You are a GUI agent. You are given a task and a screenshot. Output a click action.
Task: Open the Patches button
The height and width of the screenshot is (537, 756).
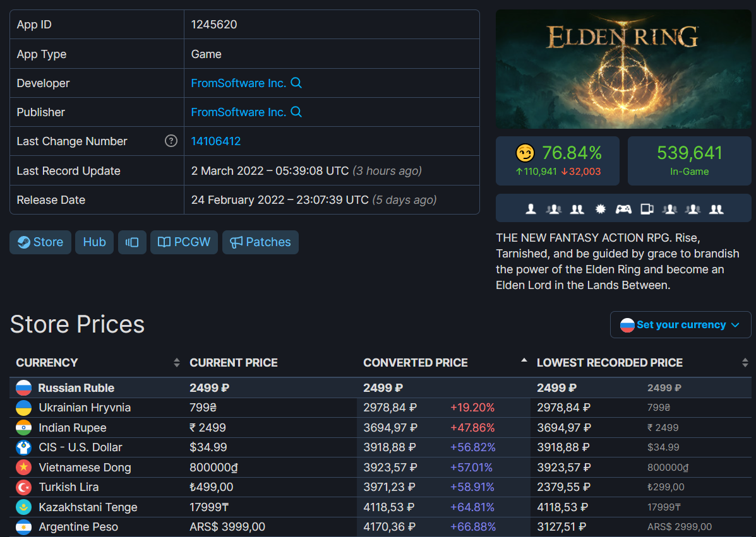260,242
